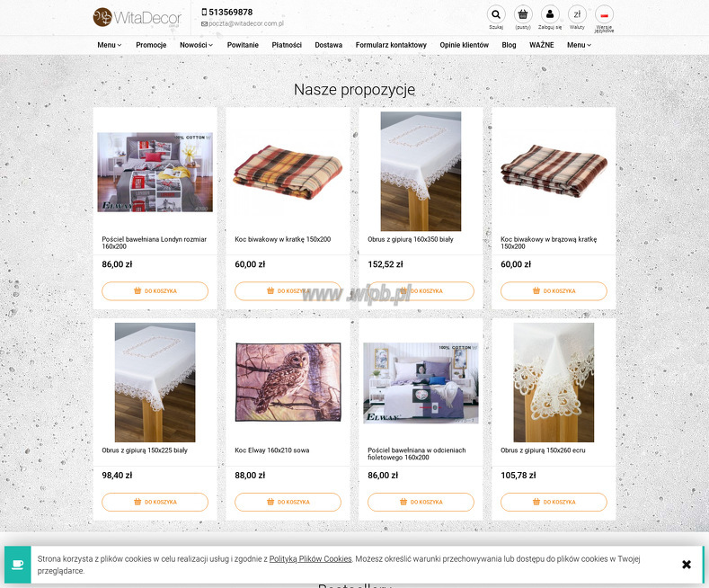Open the search (Szukaj) icon

coord(496,14)
